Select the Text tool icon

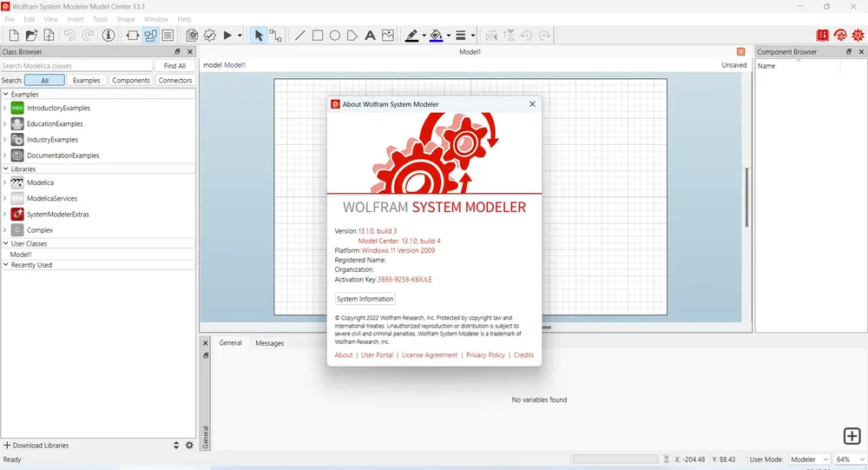coord(370,36)
